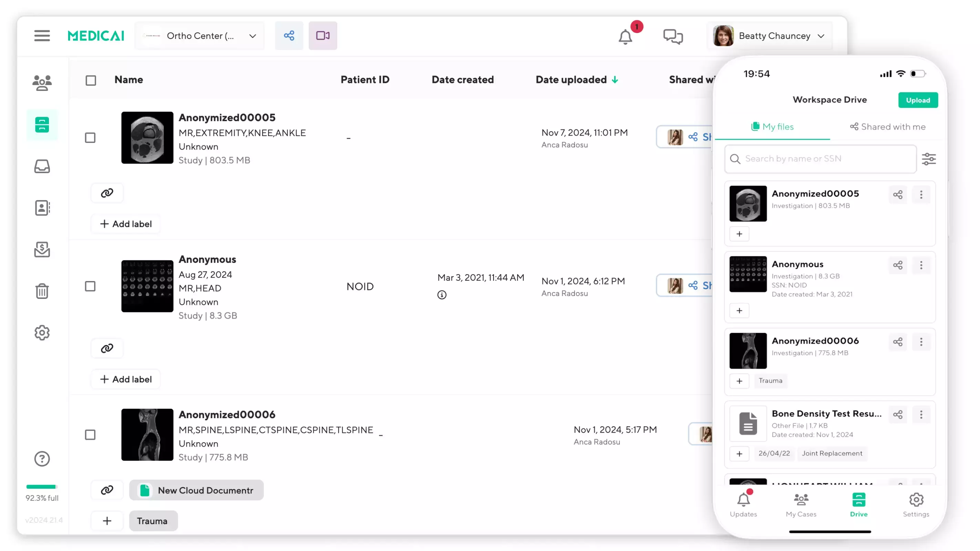Sort by Patient ID column header
The height and width of the screenshot is (551, 980).
coord(365,80)
